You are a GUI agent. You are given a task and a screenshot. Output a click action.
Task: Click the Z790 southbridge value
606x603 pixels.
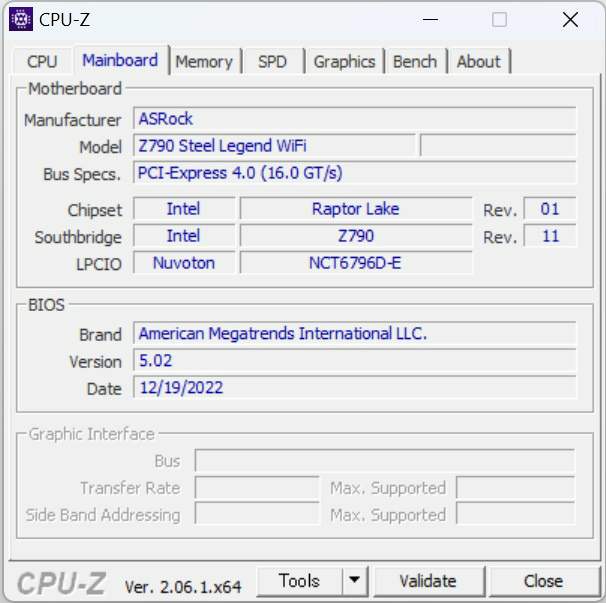coord(356,236)
